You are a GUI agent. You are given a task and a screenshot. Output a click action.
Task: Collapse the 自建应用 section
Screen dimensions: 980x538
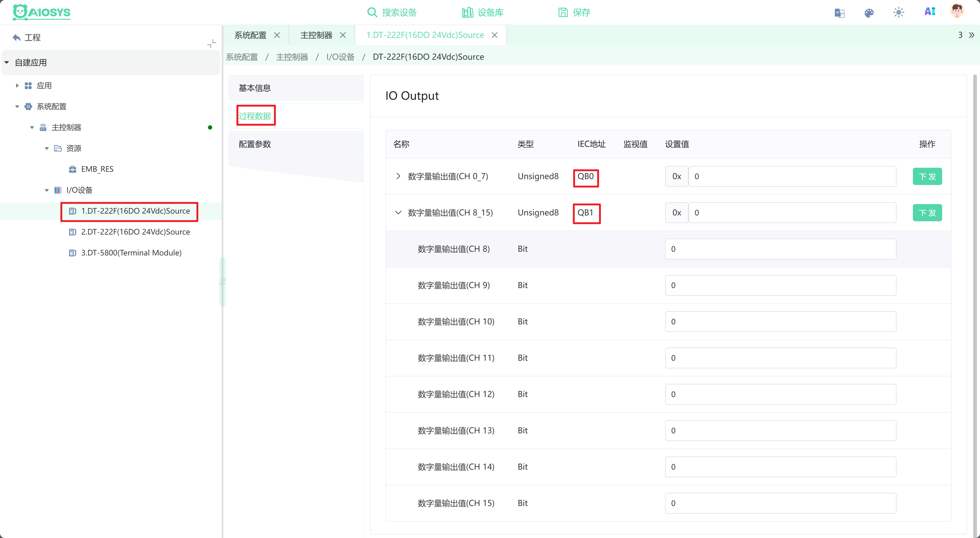coord(7,62)
